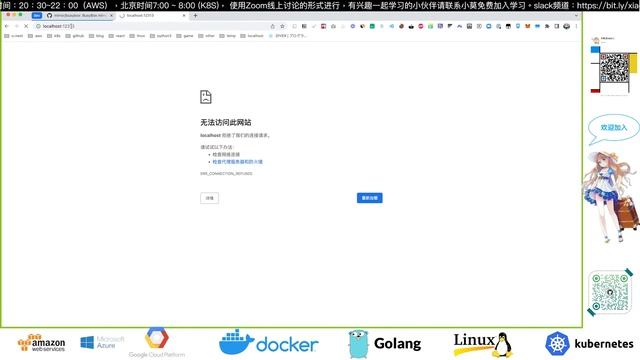Open the github bookmark folder

[x=75, y=36]
